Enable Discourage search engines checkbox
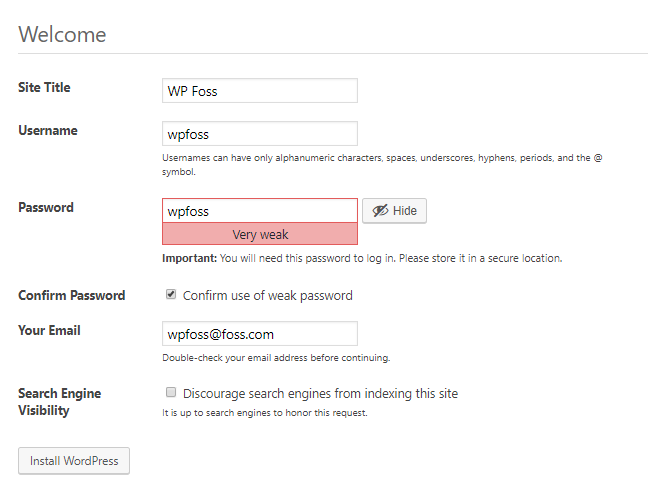This screenshot has width=660, height=492. (170, 392)
